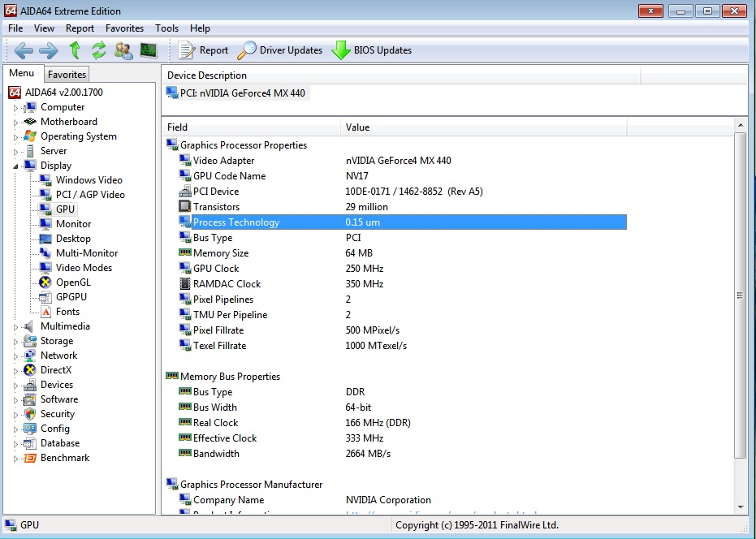This screenshot has height=539, width=756.
Task: Click the Memory Bus Properties group header
Action: click(230, 377)
